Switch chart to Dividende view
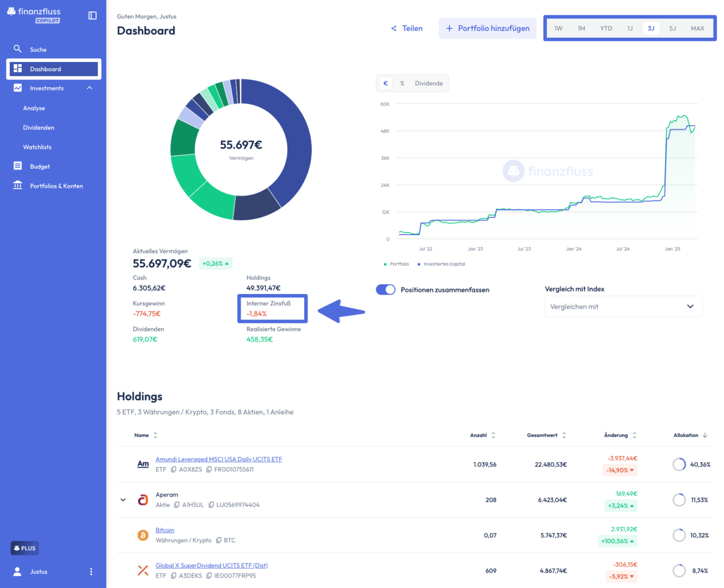This screenshot has width=724, height=588. pyautogui.click(x=429, y=83)
